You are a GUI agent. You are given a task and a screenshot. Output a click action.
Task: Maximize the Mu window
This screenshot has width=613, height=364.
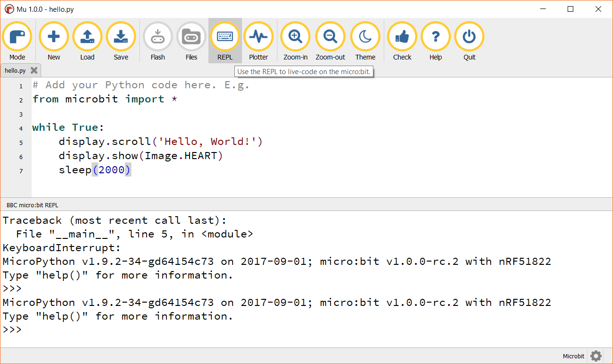pos(570,9)
